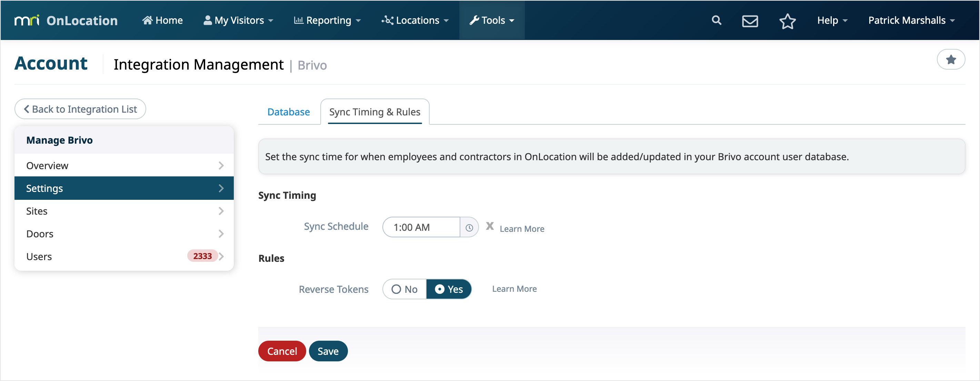Click the red Cancel button
The width and height of the screenshot is (980, 381).
[282, 351]
